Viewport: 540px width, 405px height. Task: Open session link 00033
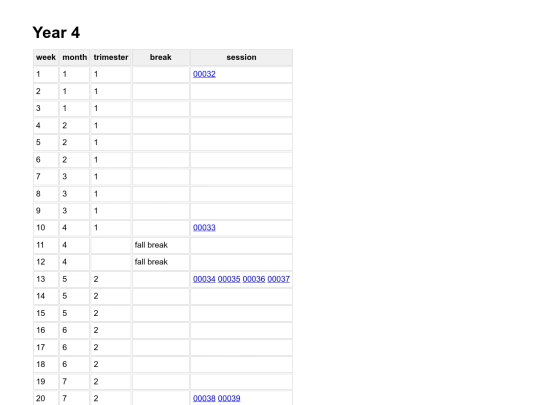coord(204,228)
